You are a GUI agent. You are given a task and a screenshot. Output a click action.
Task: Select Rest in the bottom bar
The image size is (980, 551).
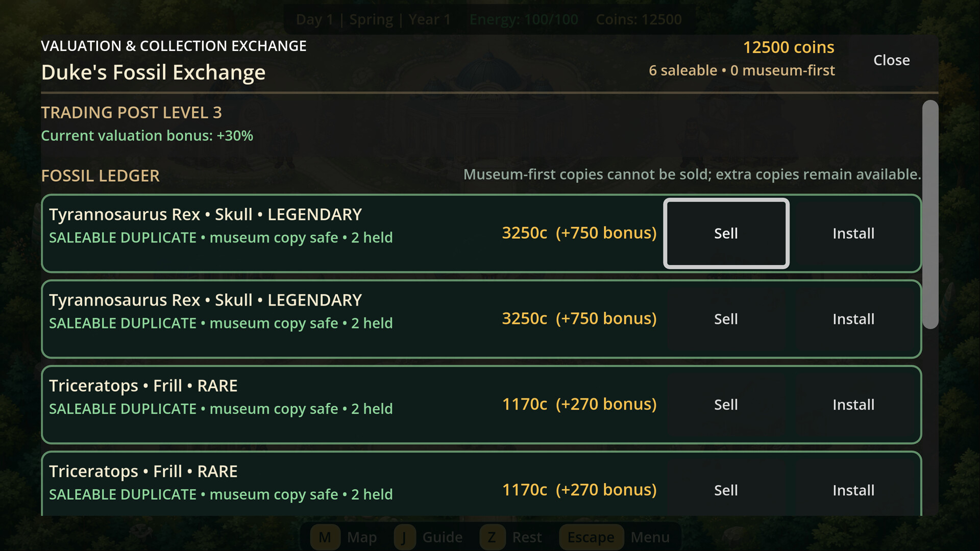527,537
